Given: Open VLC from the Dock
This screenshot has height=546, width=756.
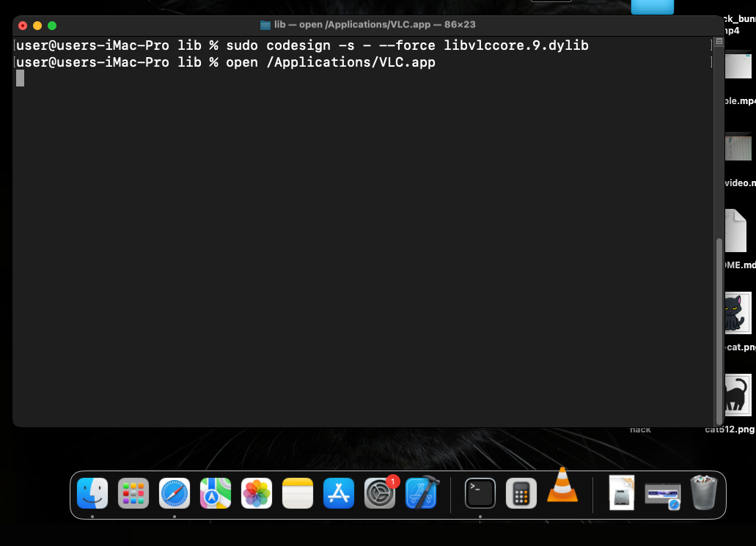Looking at the screenshot, I should click(562, 485).
